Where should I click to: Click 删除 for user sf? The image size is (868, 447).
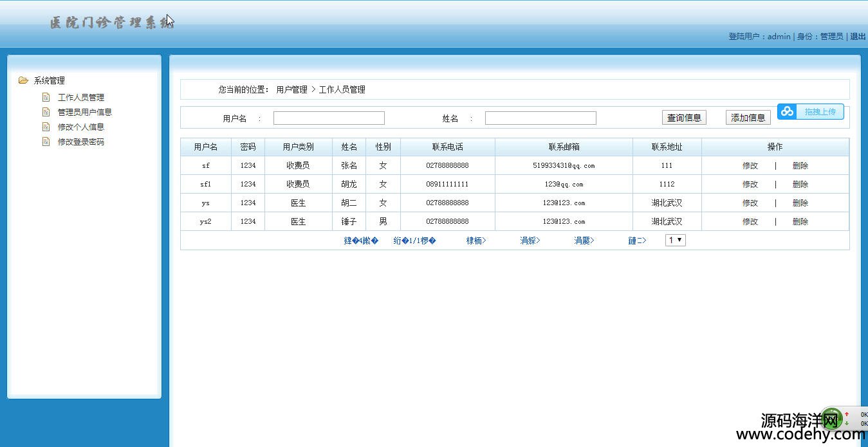(800, 165)
